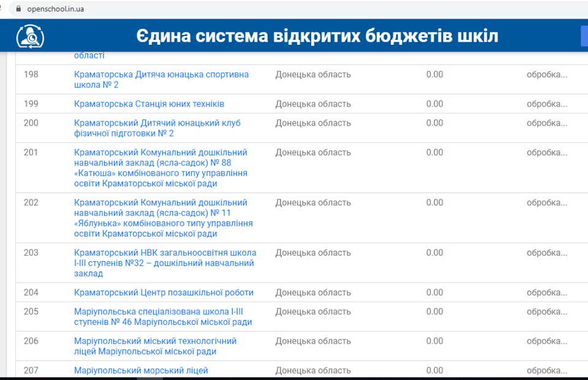Viewport: 588px width, 380px height.
Task: Click the header title Єдина система відкритих бюджетів шкіл
Action: (x=317, y=36)
